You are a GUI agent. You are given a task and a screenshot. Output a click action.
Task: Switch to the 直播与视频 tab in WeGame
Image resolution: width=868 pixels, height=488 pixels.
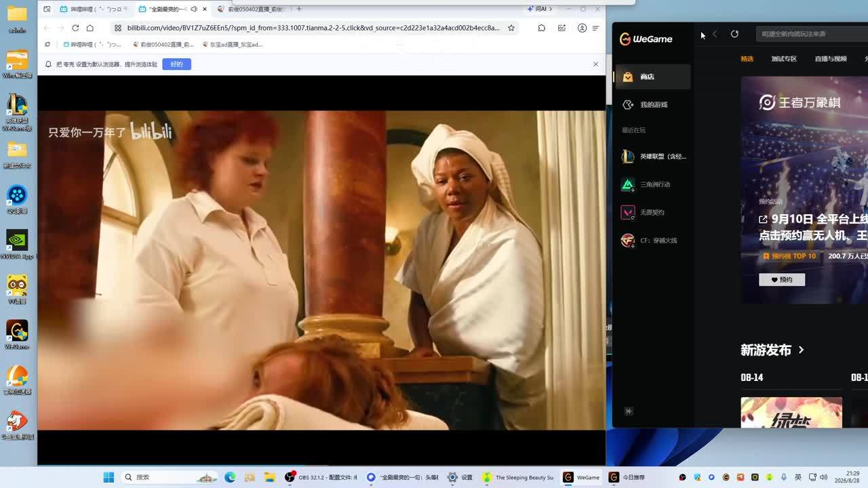(x=831, y=59)
